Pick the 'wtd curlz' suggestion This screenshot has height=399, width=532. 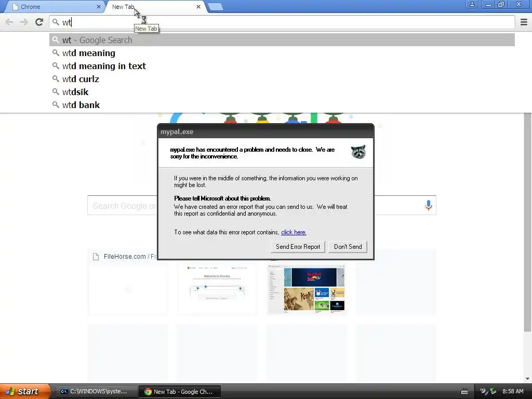pos(282,79)
